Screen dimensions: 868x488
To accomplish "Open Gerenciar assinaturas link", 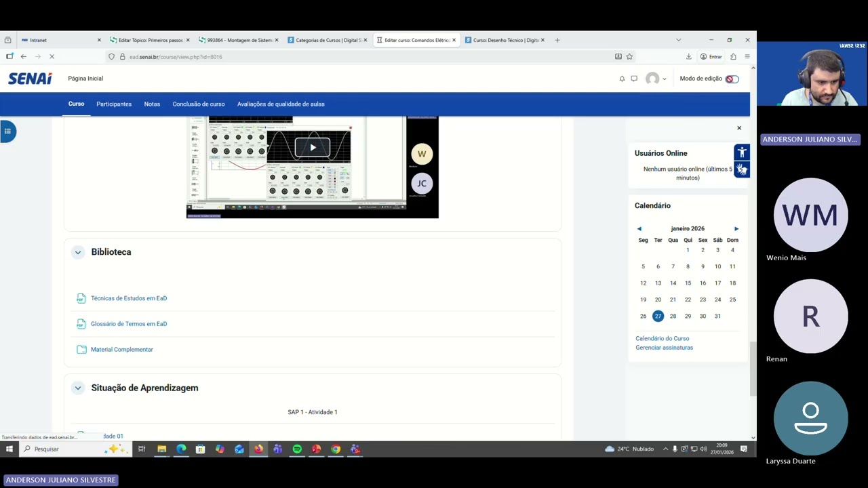I will (x=665, y=348).
